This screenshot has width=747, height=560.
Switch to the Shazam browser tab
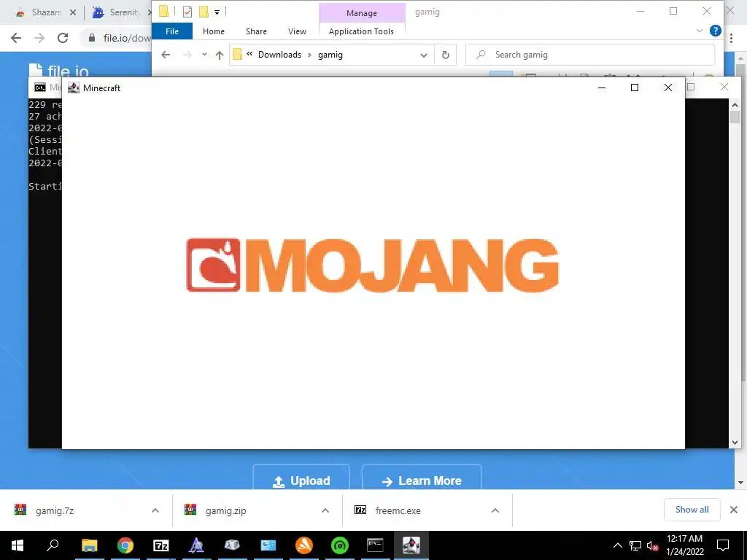46,12
